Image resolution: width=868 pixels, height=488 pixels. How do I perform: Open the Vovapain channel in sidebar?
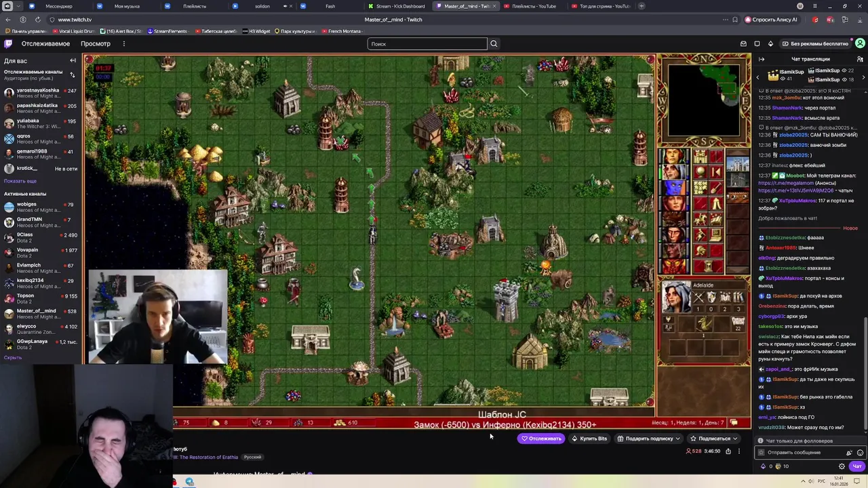pos(41,253)
